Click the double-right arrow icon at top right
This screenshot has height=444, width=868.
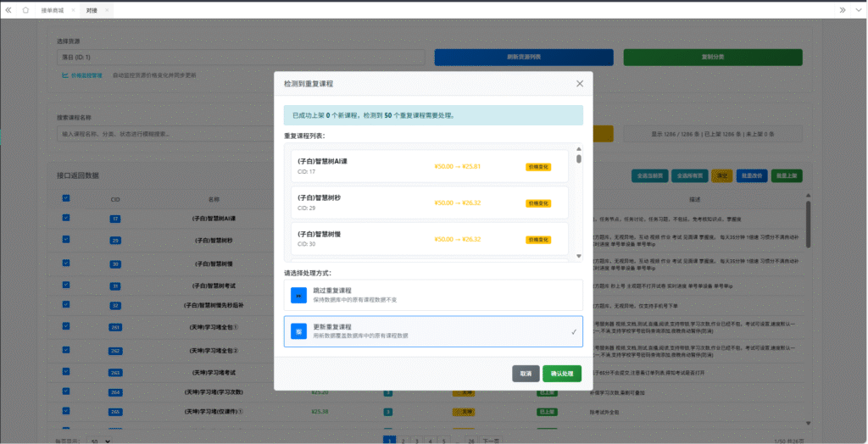click(x=842, y=9)
